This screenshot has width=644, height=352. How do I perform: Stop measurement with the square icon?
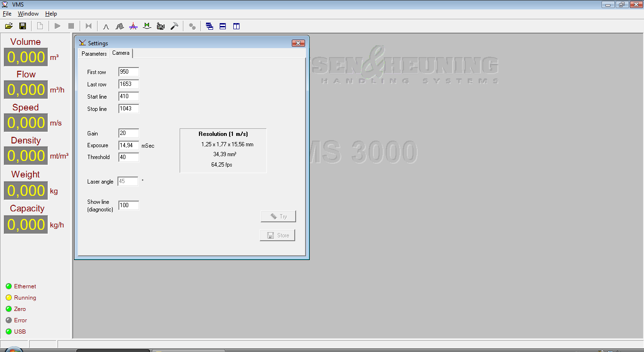point(71,26)
